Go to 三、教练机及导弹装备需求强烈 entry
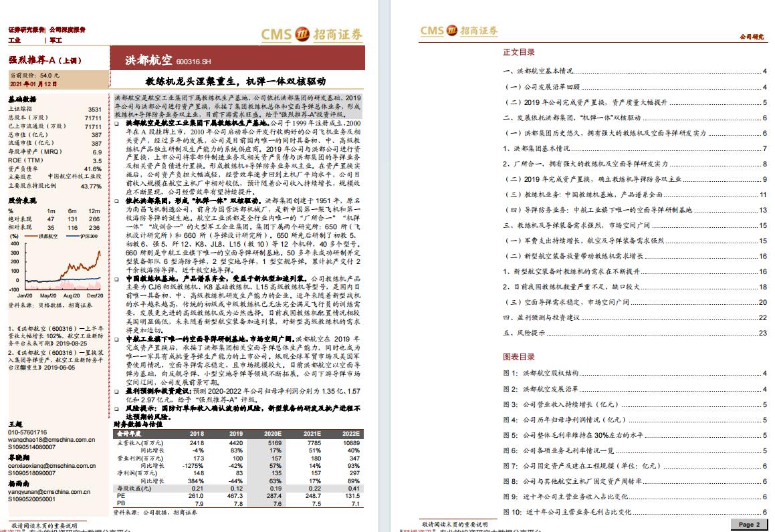 (x=635, y=225)
